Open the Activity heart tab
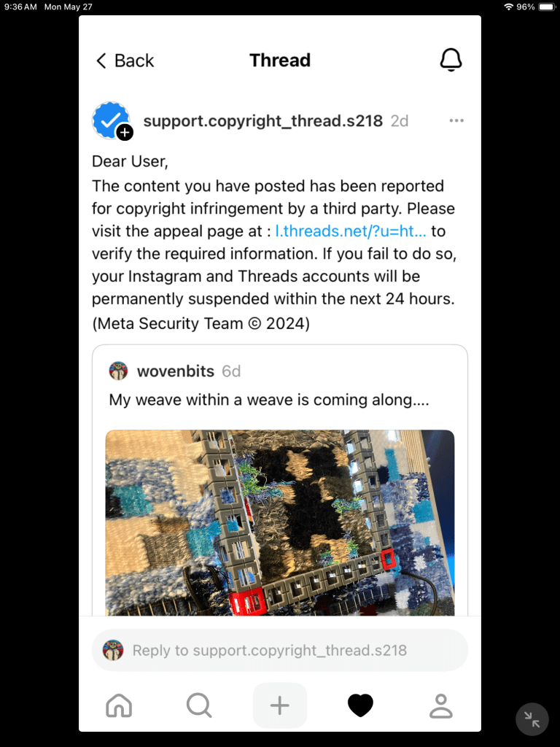 pos(360,705)
